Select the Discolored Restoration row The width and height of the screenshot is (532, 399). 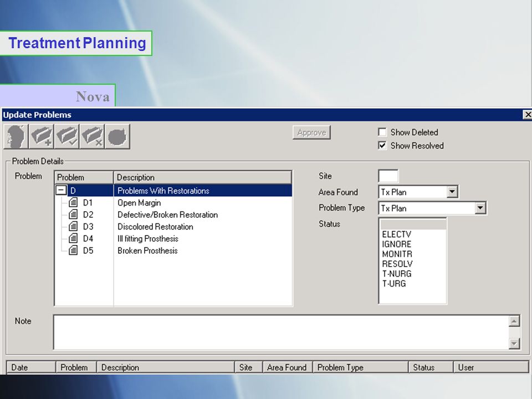173,226
